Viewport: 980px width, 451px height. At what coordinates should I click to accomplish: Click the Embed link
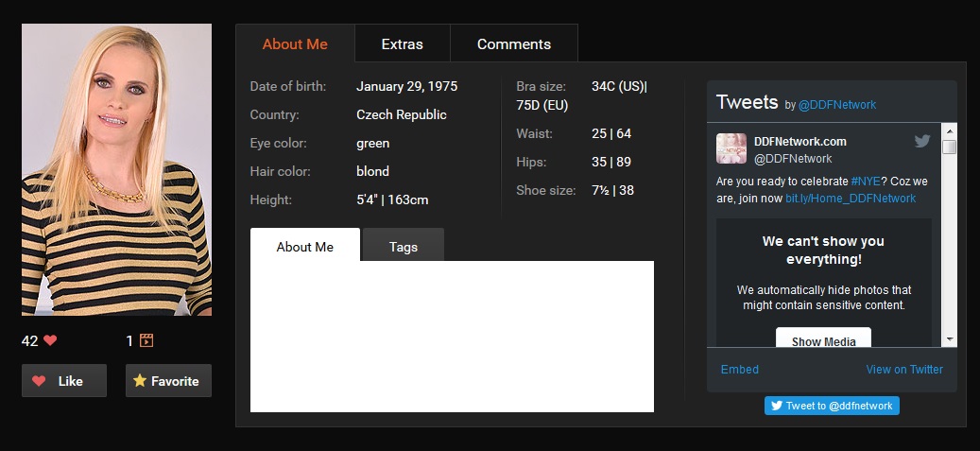pyautogui.click(x=739, y=370)
